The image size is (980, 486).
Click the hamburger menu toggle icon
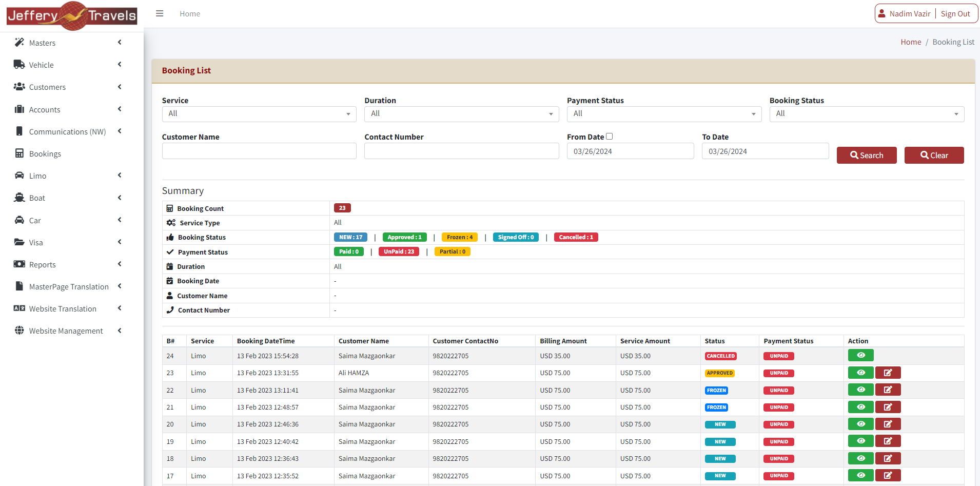coord(160,14)
